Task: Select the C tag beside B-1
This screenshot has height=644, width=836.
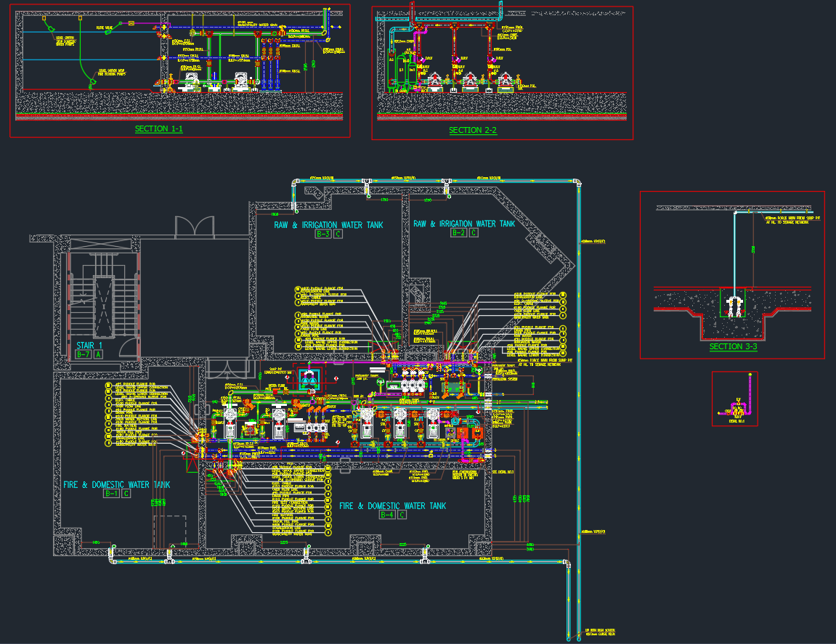Action: point(126,494)
